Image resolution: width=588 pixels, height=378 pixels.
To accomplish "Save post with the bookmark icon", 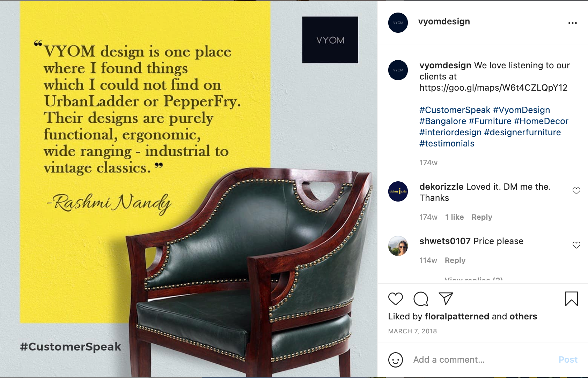I will click(x=572, y=299).
